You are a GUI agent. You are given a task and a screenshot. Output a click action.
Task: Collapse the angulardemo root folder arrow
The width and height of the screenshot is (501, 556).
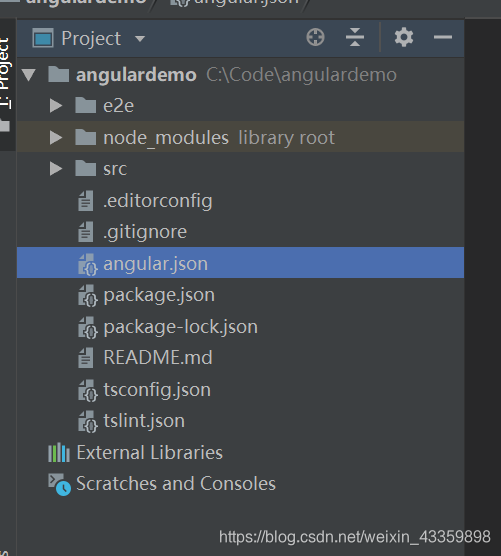[29, 75]
